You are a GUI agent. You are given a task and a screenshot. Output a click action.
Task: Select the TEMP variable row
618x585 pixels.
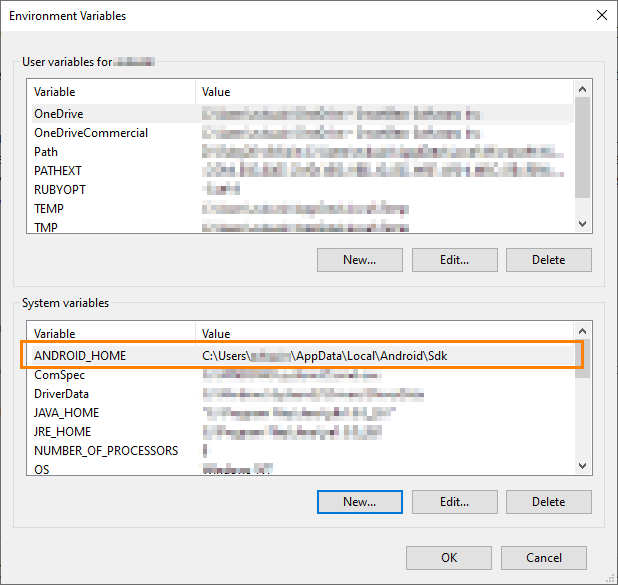(302, 209)
